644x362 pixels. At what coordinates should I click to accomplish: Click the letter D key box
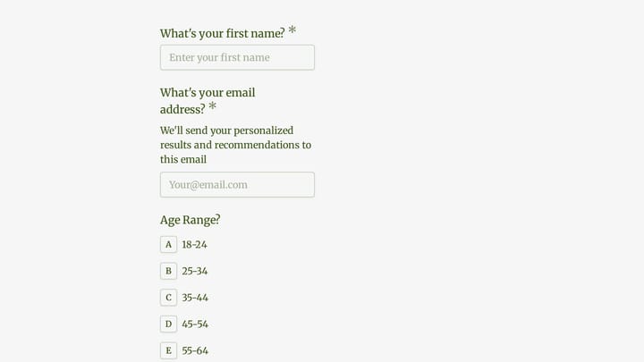168,324
